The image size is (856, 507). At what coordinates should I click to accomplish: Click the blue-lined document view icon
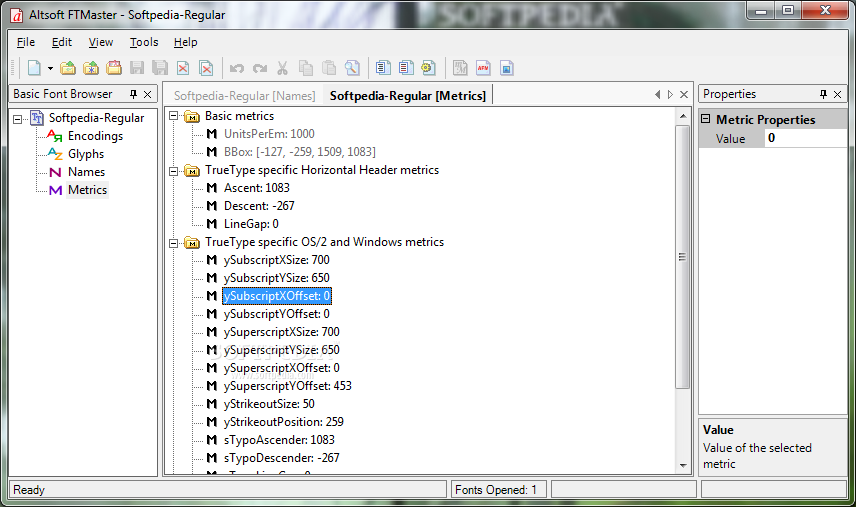383,68
